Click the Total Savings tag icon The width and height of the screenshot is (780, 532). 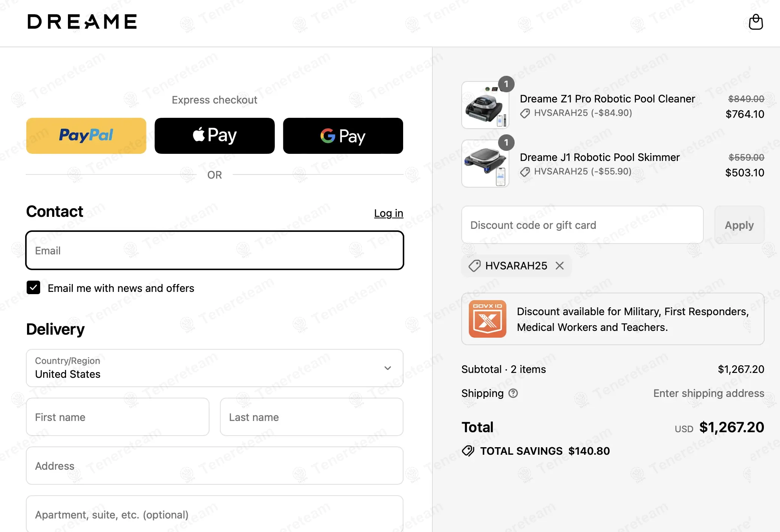coord(468,451)
